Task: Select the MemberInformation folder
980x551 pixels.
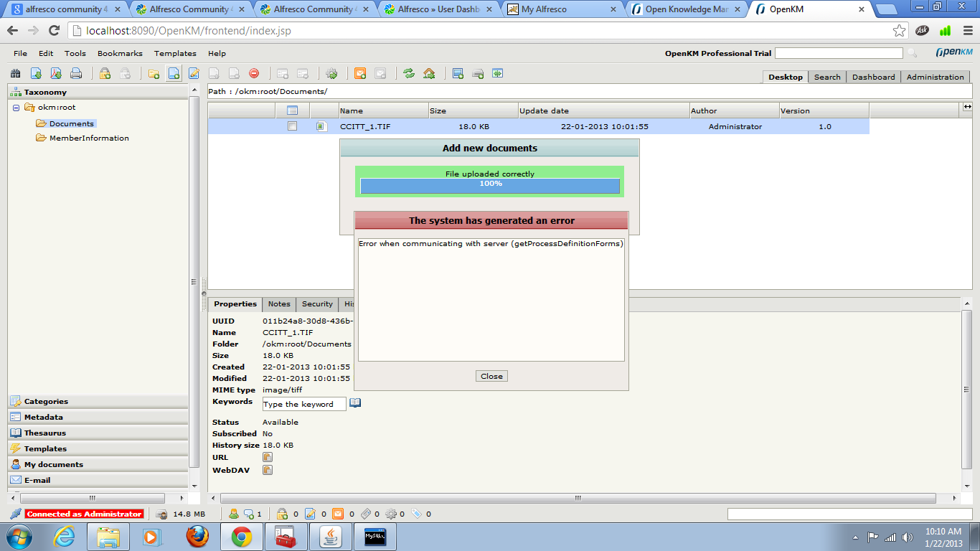Action: (89, 138)
